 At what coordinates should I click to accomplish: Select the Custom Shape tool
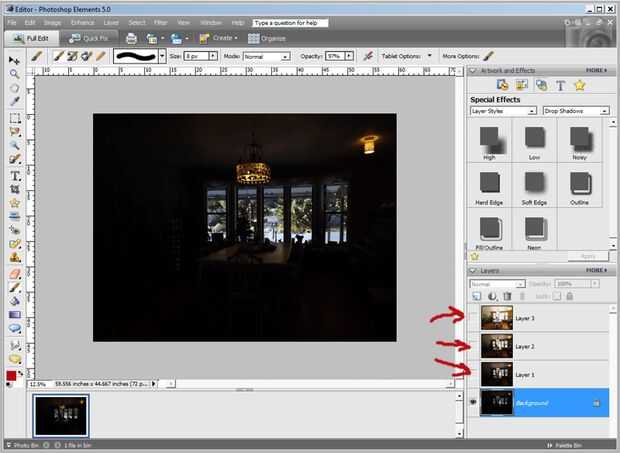tap(15, 328)
